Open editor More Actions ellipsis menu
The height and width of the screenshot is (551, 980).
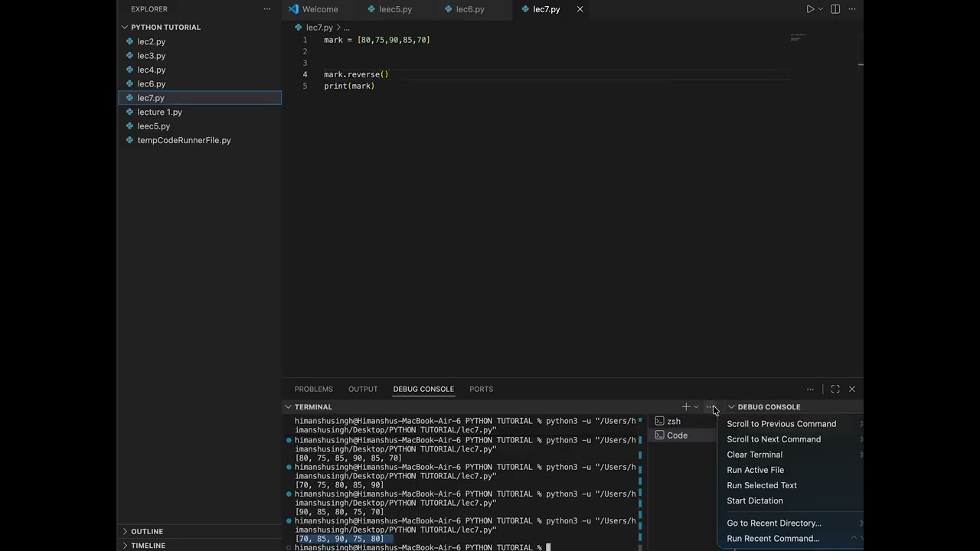[x=852, y=9]
